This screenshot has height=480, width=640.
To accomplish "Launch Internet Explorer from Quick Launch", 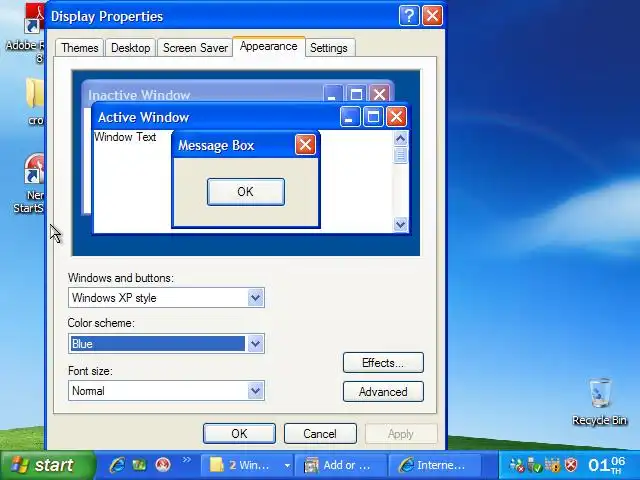I will pos(117,465).
